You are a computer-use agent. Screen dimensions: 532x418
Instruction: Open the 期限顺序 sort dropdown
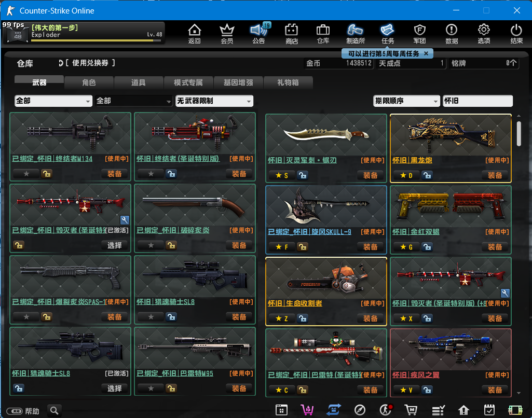pyautogui.click(x=406, y=101)
